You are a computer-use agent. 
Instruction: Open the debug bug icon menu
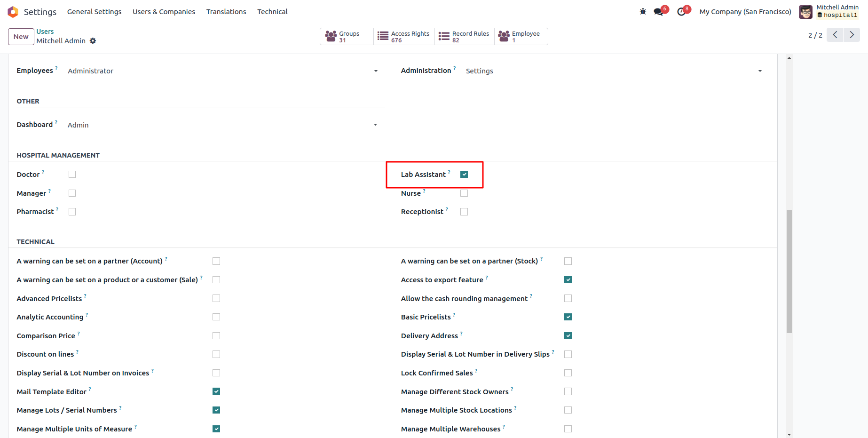[643, 12]
